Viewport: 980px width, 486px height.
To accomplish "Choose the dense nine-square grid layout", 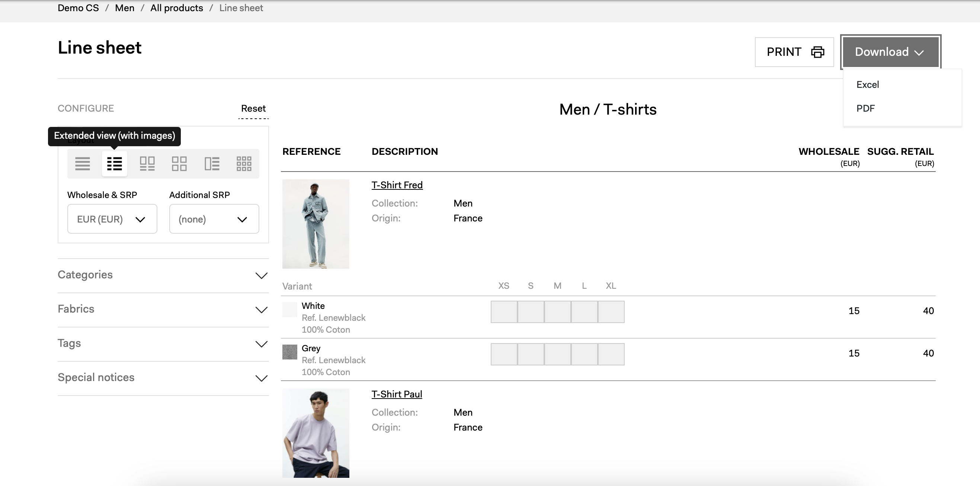I will click(244, 164).
